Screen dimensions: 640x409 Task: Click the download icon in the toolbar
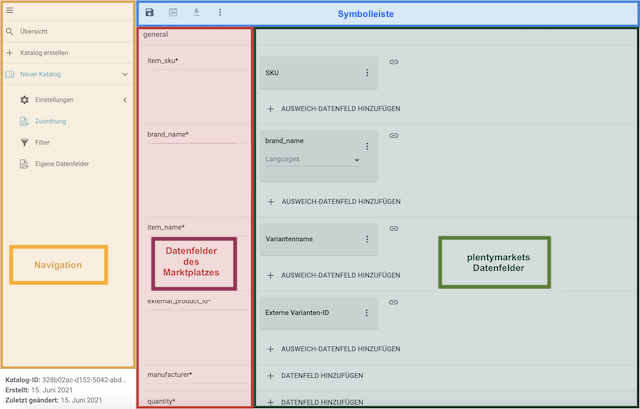click(196, 12)
